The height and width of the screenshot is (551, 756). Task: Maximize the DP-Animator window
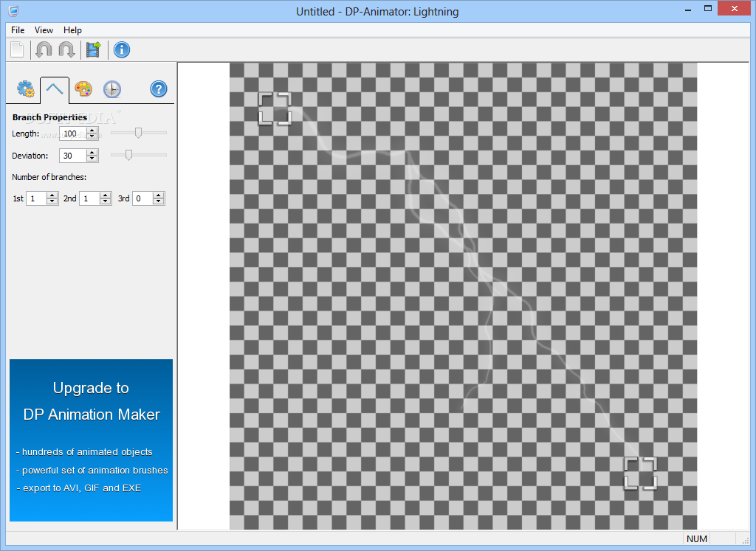(708, 9)
